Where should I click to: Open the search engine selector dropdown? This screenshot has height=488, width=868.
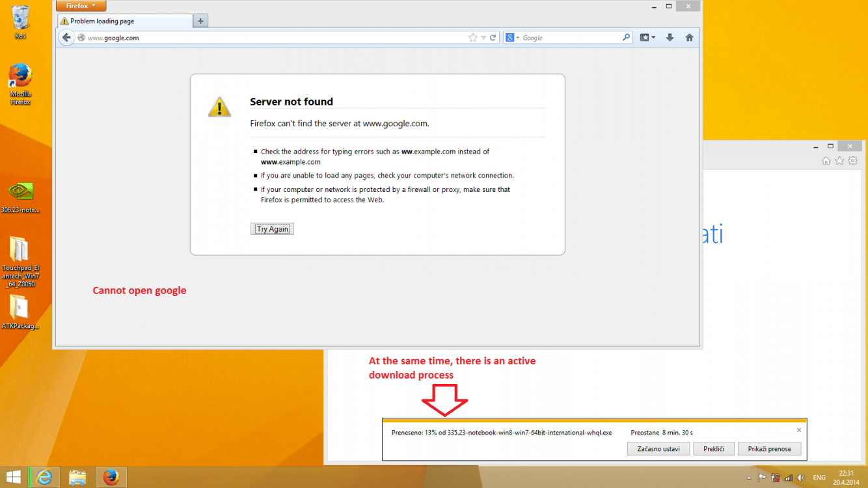click(513, 38)
